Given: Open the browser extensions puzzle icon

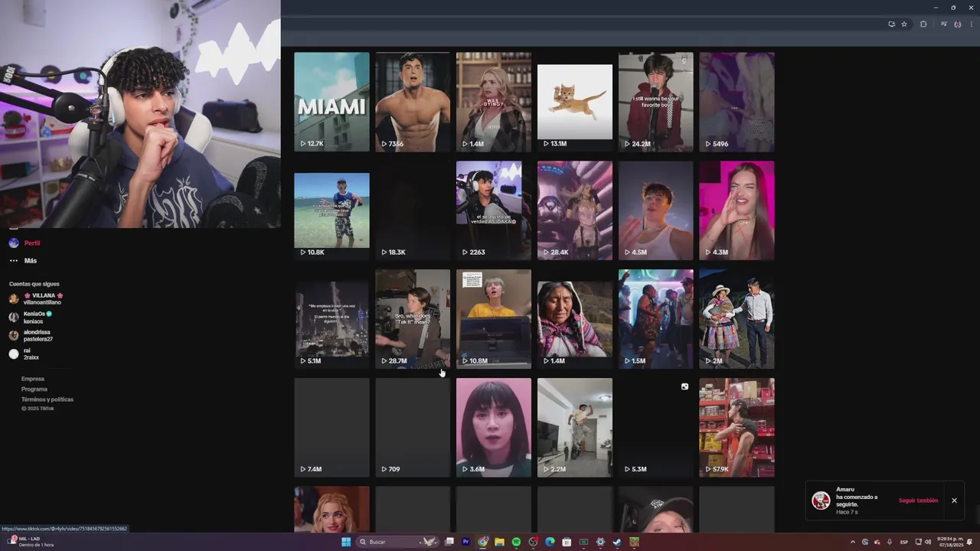Looking at the screenshot, I should (923, 24).
